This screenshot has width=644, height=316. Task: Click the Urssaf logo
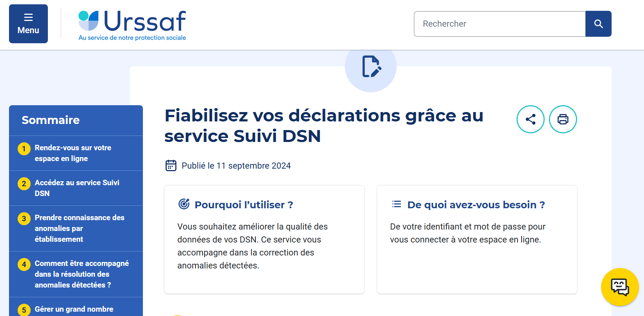tap(132, 25)
